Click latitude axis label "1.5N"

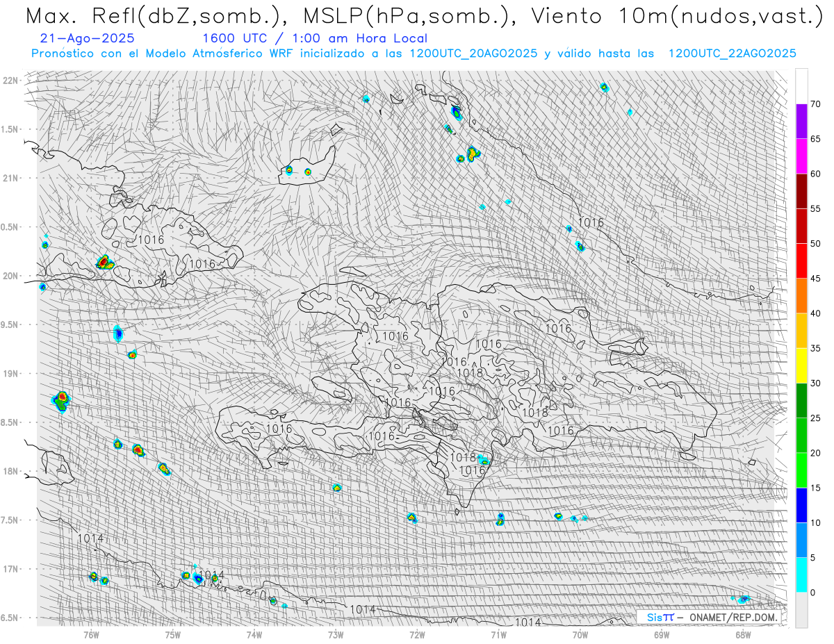(9, 129)
